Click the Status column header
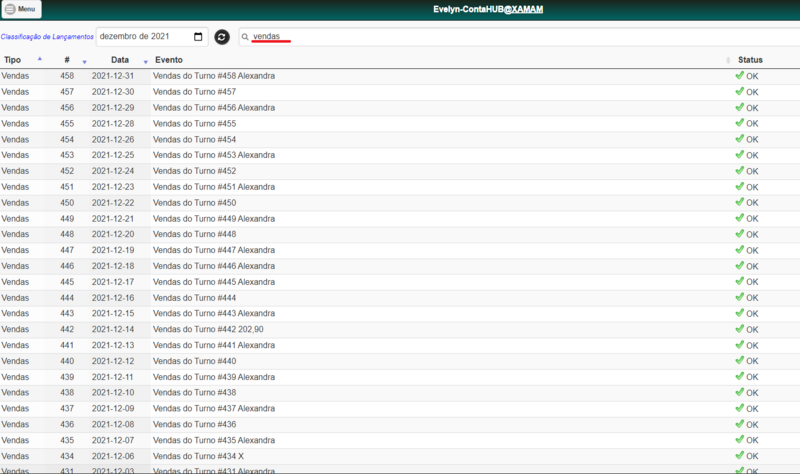This screenshot has height=474, width=800. (750, 60)
